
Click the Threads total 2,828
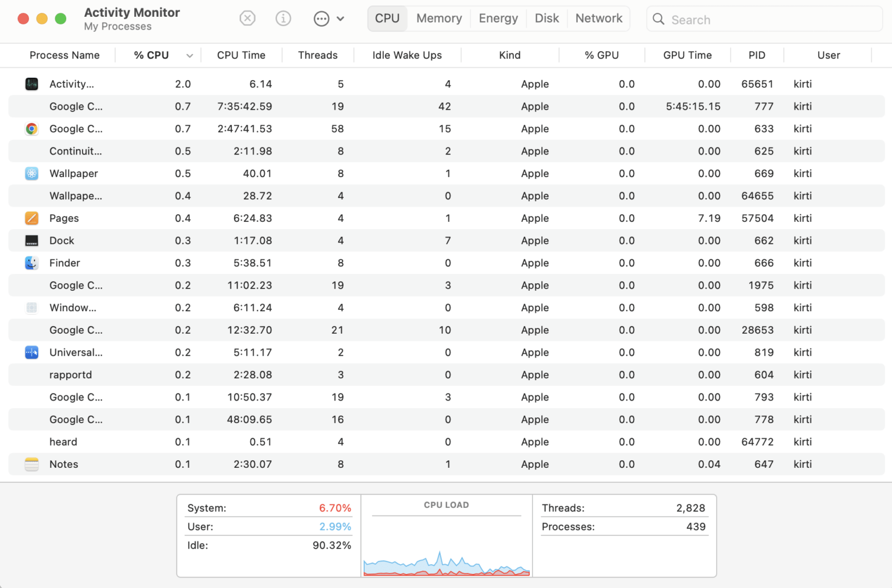(690, 508)
